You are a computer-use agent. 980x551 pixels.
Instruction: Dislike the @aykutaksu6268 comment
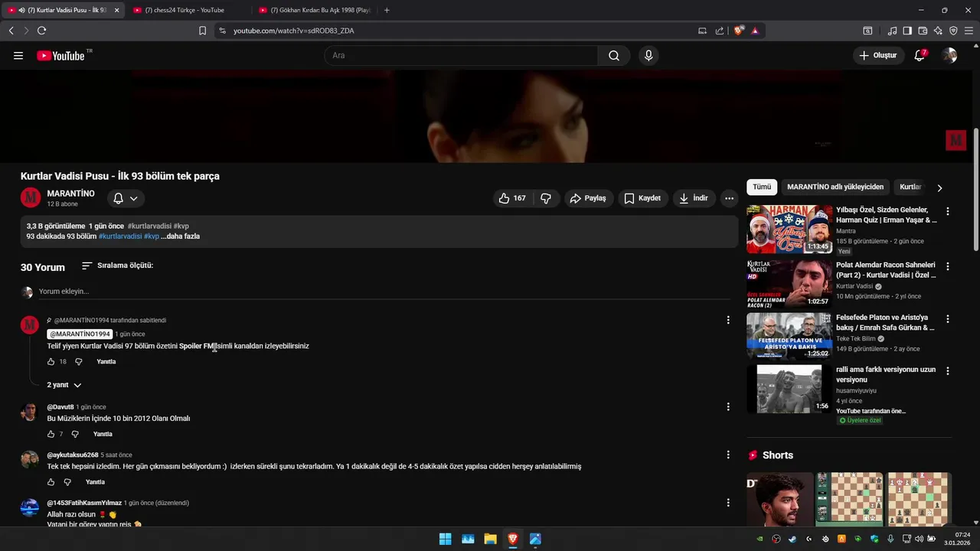67,482
